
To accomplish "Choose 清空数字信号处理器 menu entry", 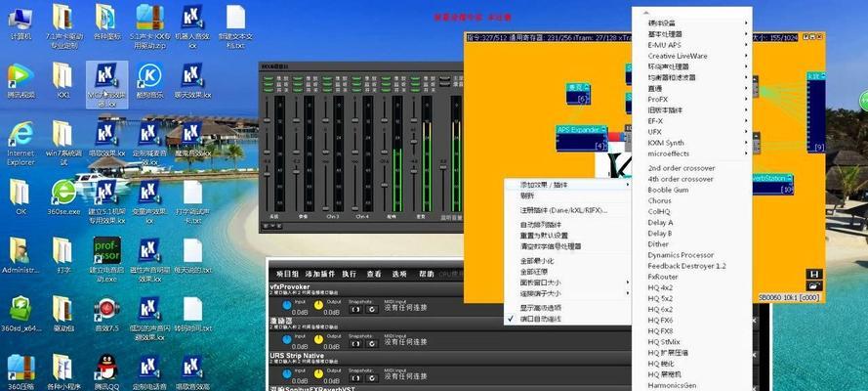I will click(567, 246).
